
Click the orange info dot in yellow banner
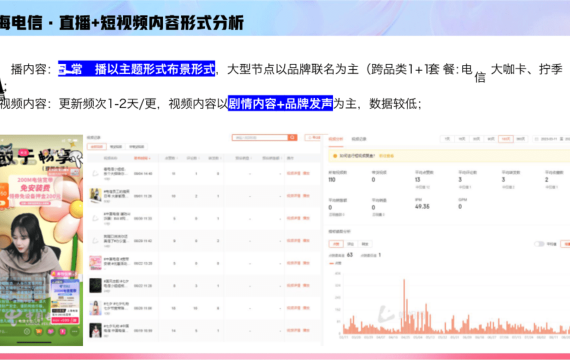point(335,156)
